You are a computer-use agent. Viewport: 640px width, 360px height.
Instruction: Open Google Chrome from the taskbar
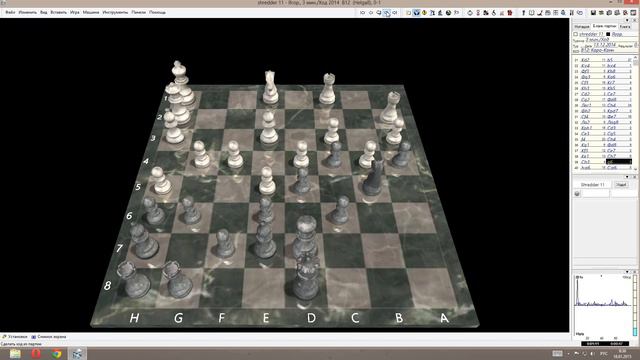tap(57, 353)
